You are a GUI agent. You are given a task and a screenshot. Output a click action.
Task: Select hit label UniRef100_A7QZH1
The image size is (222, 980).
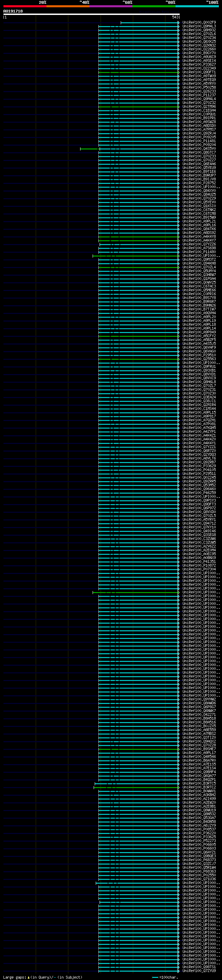click(199, 420)
